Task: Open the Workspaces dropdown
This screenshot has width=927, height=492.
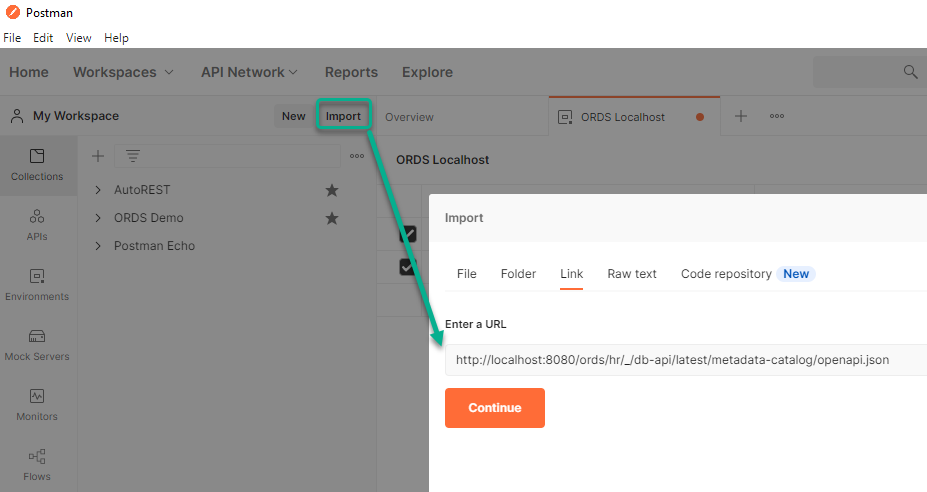Action: (x=123, y=72)
